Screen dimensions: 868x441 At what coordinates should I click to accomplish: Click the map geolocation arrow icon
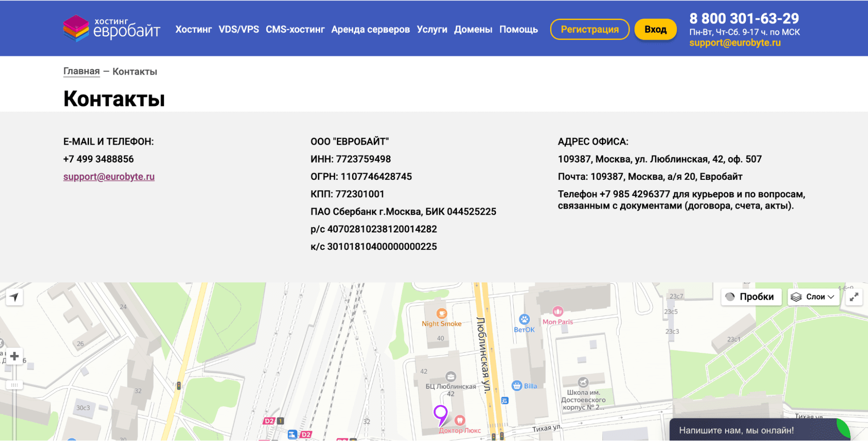click(14, 297)
